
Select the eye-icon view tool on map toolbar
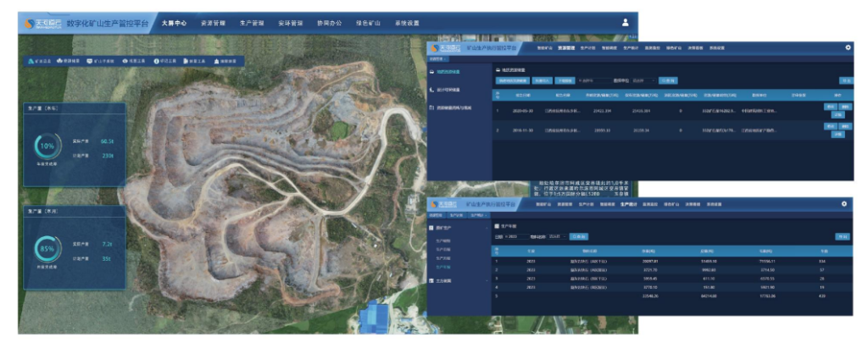pos(133,61)
